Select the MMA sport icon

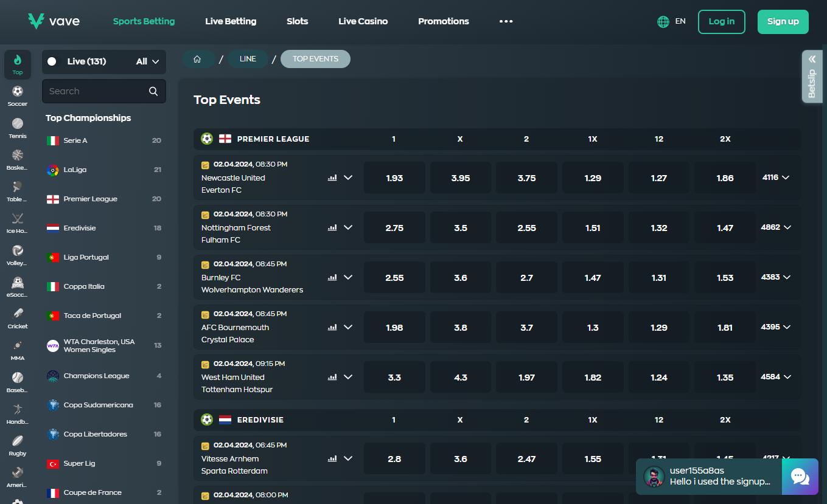(x=18, y=349)
